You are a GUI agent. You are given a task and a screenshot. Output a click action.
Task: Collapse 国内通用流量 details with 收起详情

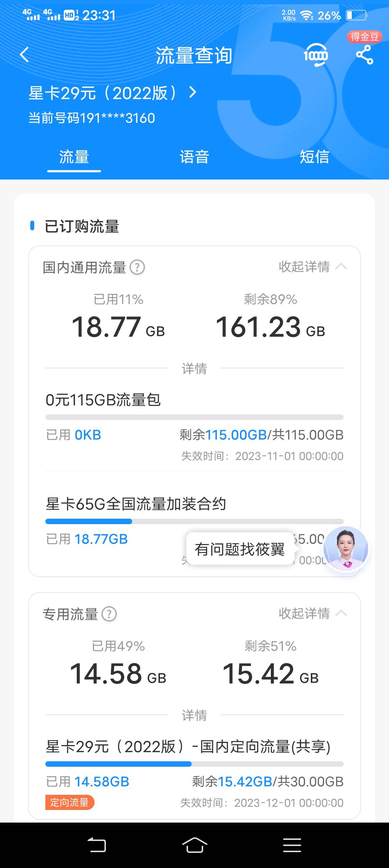pos(312,267)
